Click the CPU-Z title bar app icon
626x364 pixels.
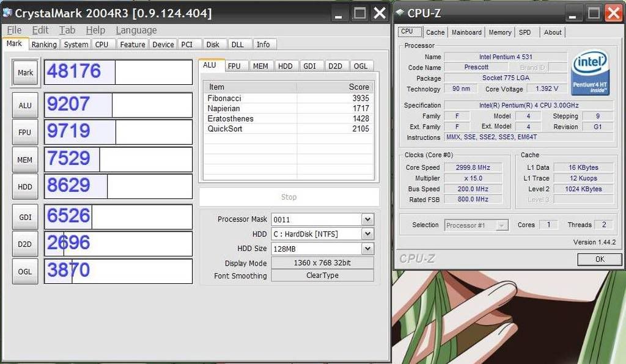pos(400,13)
